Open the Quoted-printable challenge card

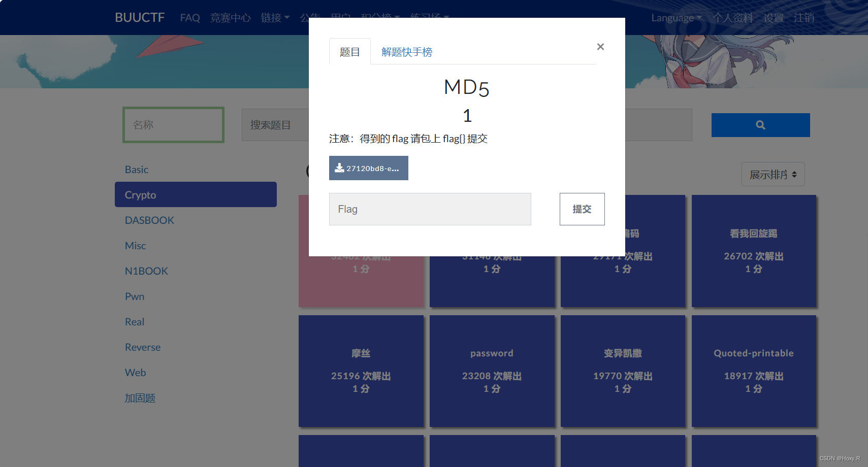pyautogui.click(x=754, y=371)
